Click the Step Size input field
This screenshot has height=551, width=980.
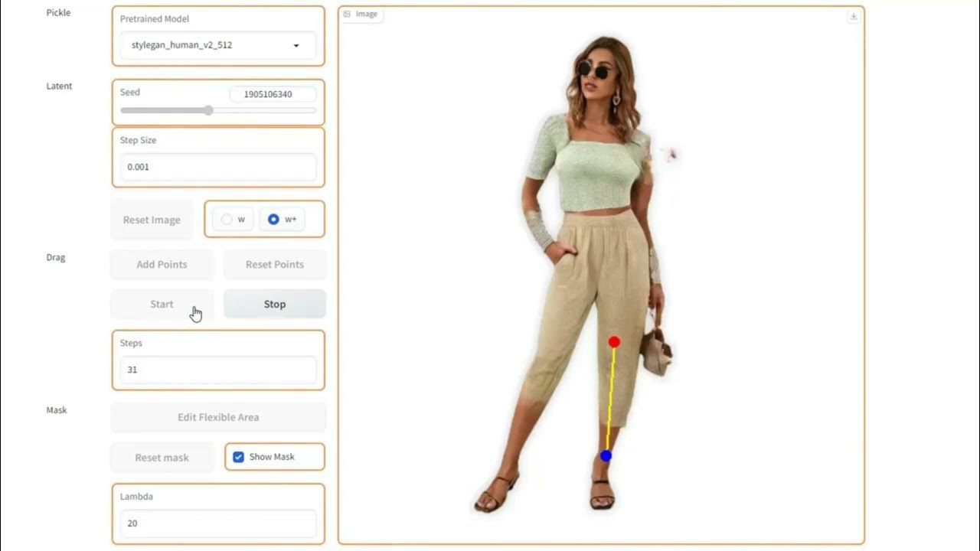click(x=218, y=167)
